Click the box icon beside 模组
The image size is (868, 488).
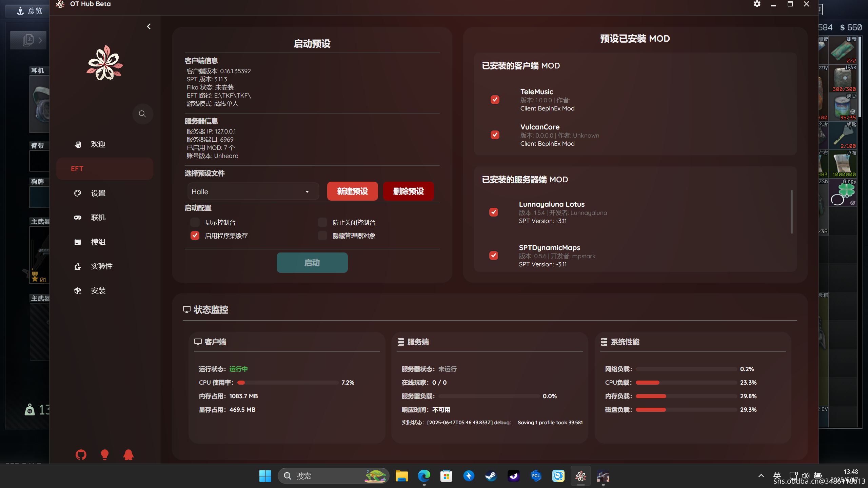pyautogui.click(x=78, y=242)
